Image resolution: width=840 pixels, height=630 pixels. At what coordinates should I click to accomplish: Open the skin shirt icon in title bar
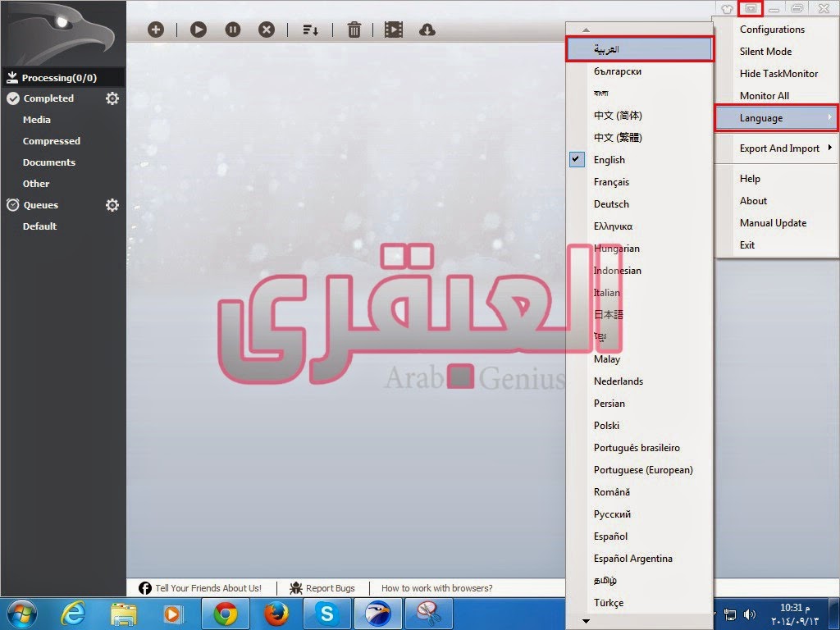click(x=727, y=8)
